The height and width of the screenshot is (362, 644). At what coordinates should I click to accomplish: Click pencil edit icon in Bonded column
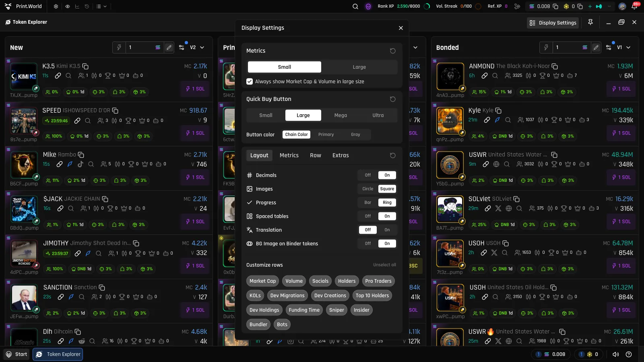coord(596,47)
